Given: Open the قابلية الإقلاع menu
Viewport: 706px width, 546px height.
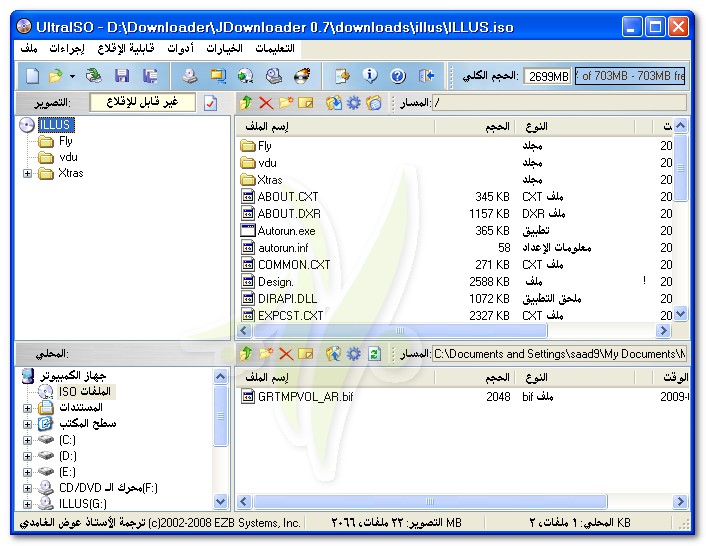Looking at the screenshot, I should (126, 48).
